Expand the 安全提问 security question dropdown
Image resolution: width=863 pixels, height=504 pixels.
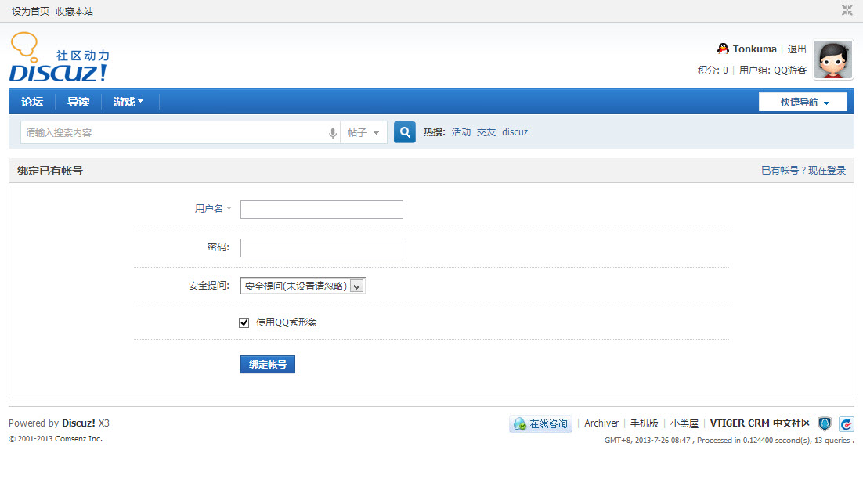303,286
